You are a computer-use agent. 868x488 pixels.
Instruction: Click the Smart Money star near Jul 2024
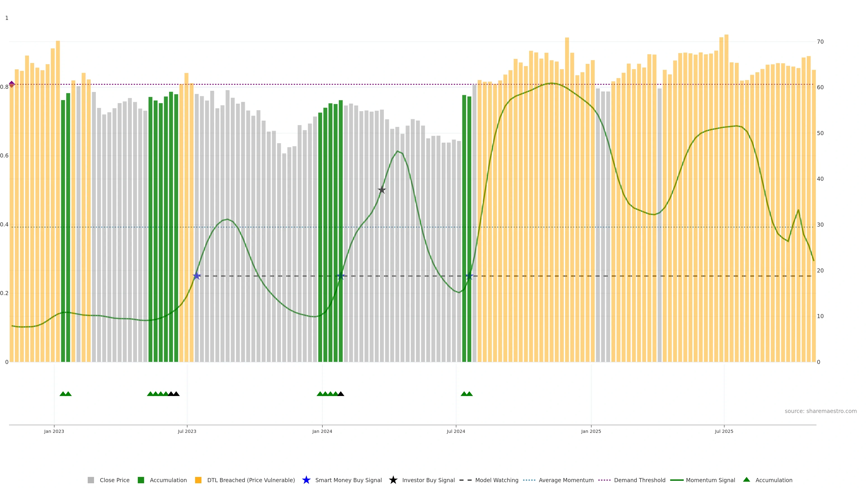469,276
